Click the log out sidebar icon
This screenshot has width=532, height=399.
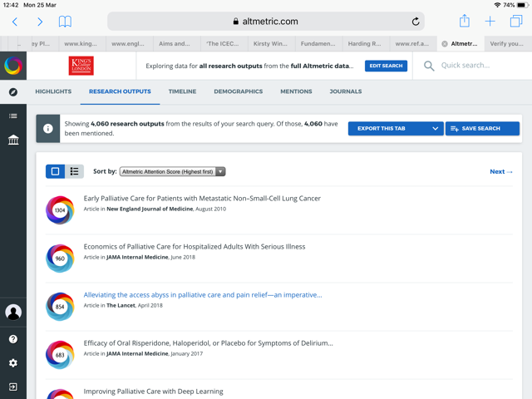[x=13, y=387]
